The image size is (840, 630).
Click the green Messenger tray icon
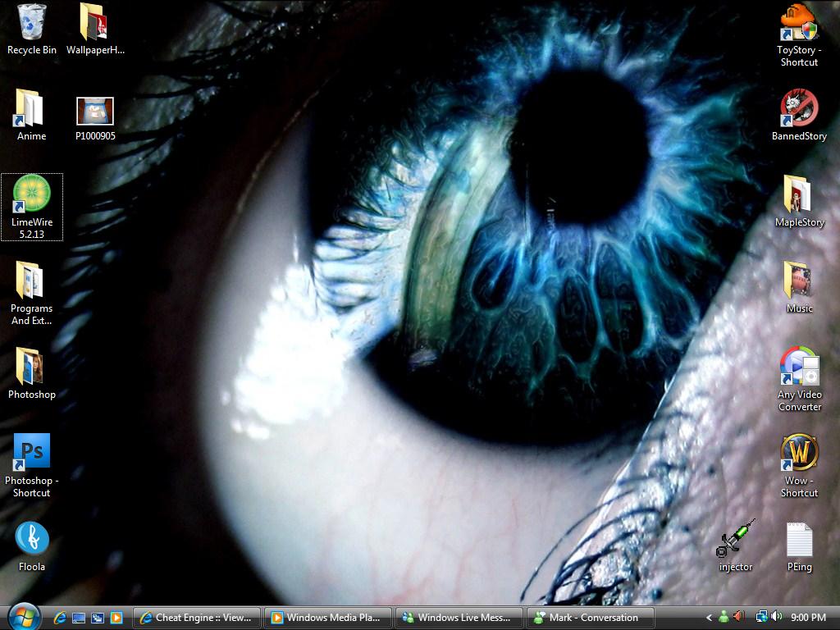[724, 617]
